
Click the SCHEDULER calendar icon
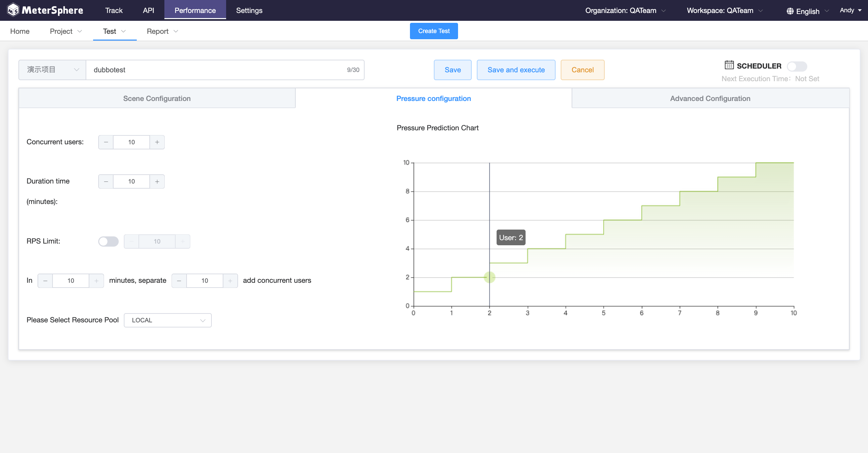729,65
